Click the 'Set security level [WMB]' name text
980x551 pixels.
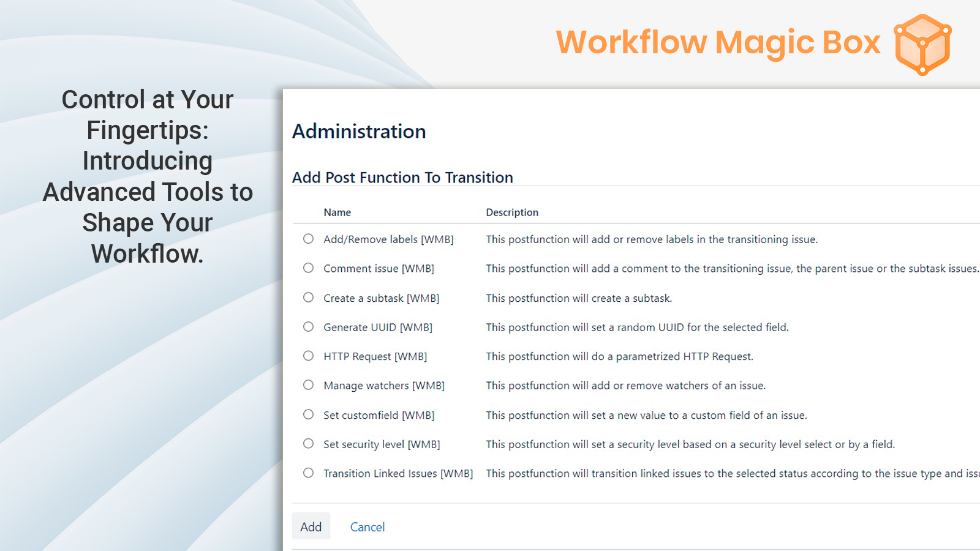(x=382, y=444)
